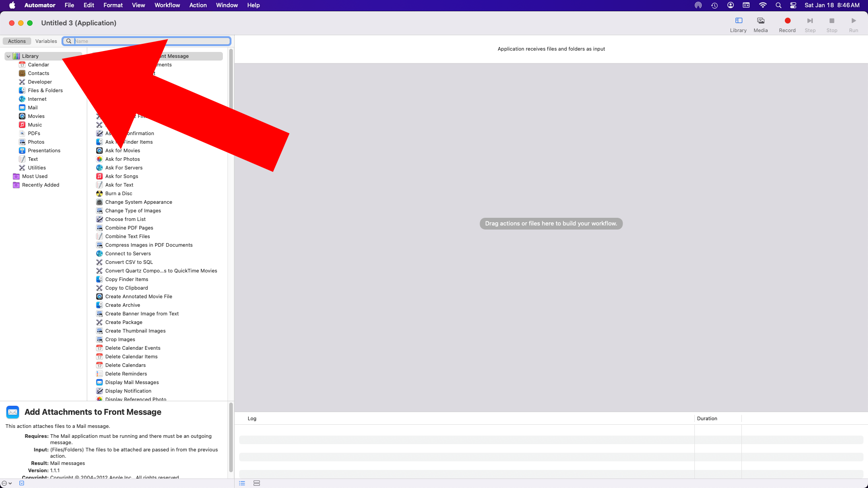Open the action options ellipsis menu
The width and height of the screenshot is (868, 488).
pyautogui.click(x=6, y=483)
